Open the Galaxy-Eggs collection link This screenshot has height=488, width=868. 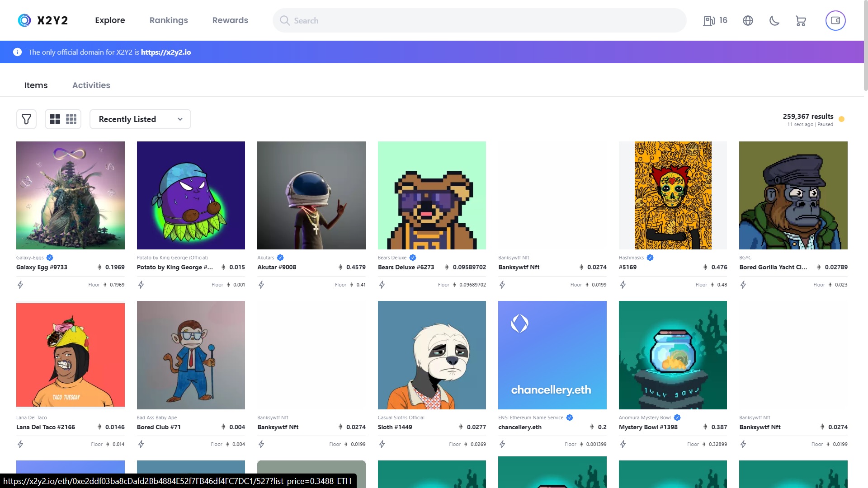pos(30,258)
